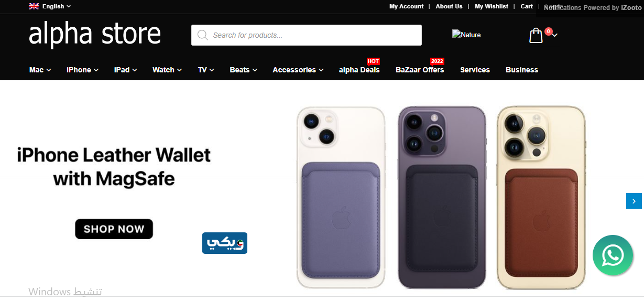Open the alpha Deals menu item
Image resolution: width=644 pixels, height=300 pixels.
[359, 70]
